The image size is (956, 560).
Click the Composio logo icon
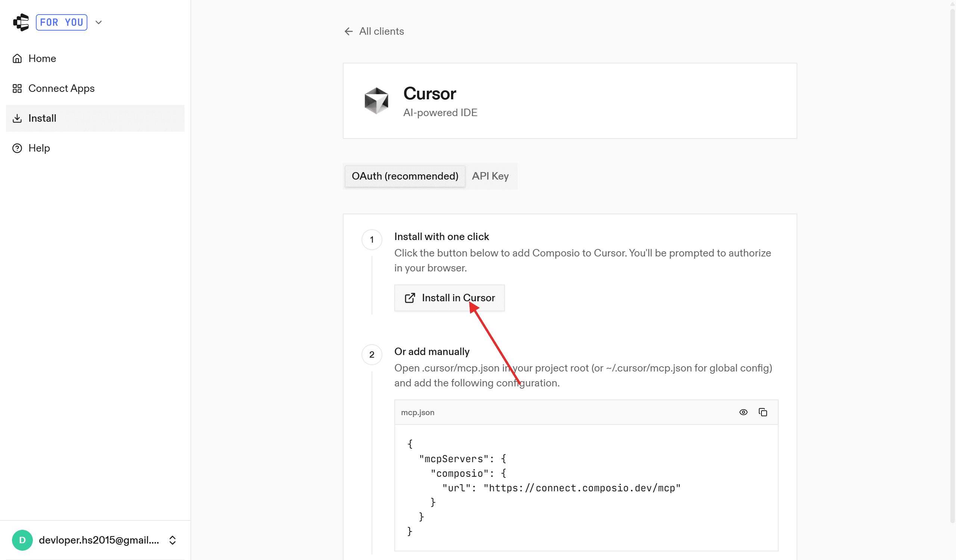21,22
